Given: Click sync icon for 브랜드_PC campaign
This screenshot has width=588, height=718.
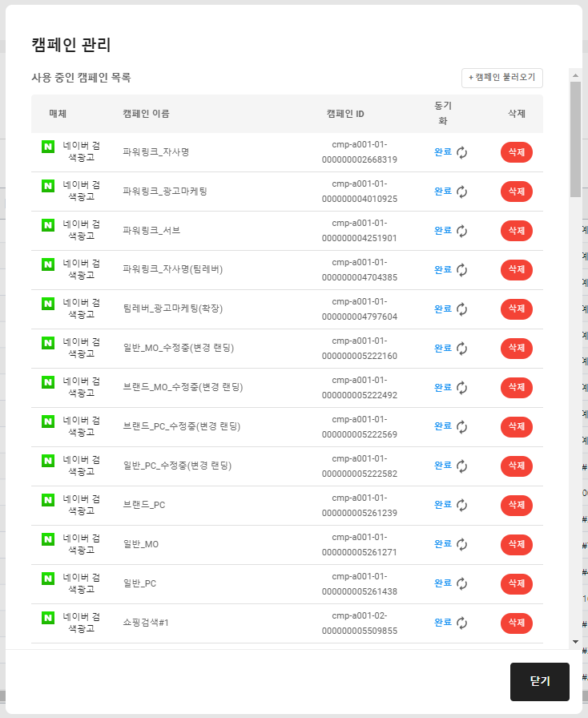Looking at the screenshot, I should [x=461, y=506].
